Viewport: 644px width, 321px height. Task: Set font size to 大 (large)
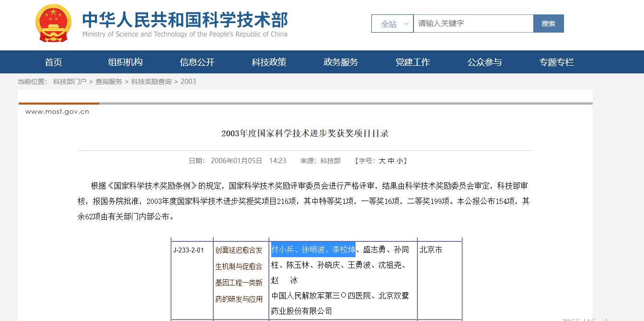[382, 160]
